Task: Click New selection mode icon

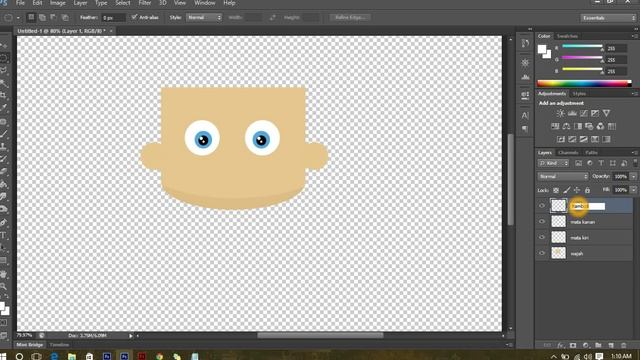Action: coord(31,17)
